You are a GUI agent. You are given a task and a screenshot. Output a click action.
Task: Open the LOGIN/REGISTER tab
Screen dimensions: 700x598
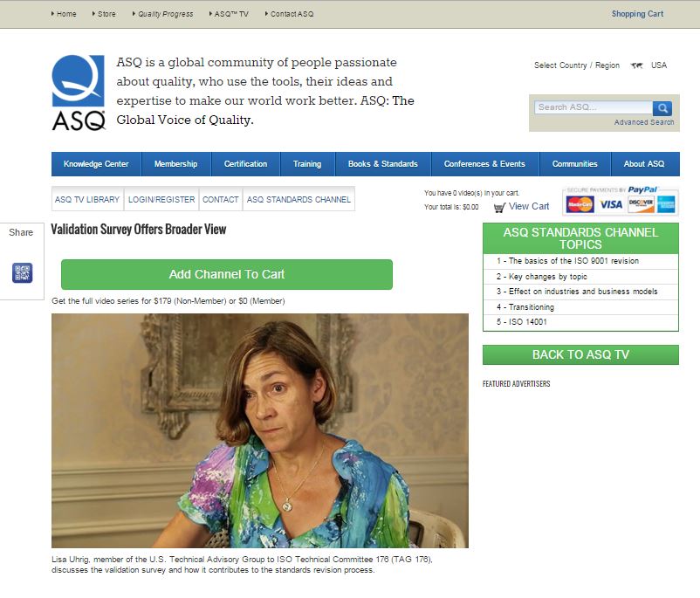[x=161, y=199]
